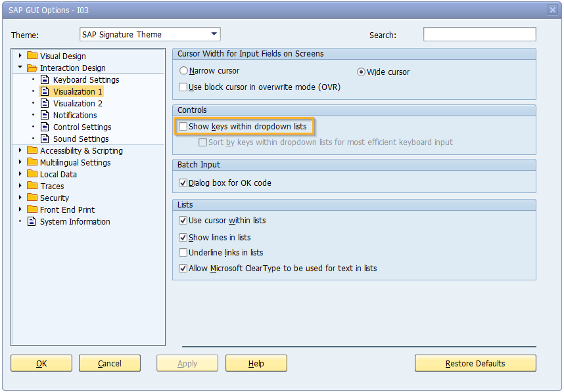Expand the Accessibility & Scripting node
Image resolution: width=564 pixels, height=392 pixels.
click(x=20, y=150)
